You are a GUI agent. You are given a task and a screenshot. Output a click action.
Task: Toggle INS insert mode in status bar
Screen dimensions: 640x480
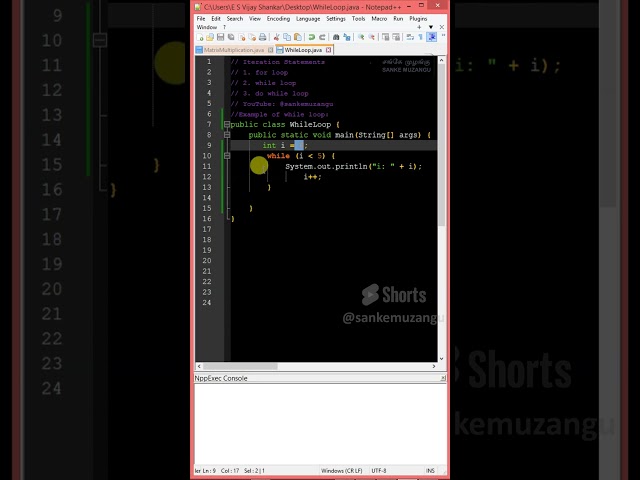[x=430, y=470]
